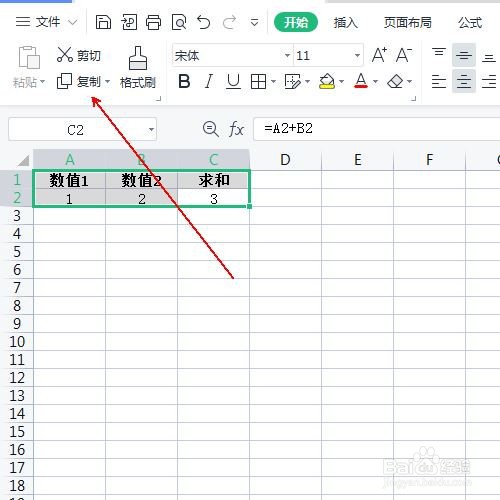The image size is (500, 500).
Task: Click the zoom magnifier icon by formula bar
Action: point(211,129)
